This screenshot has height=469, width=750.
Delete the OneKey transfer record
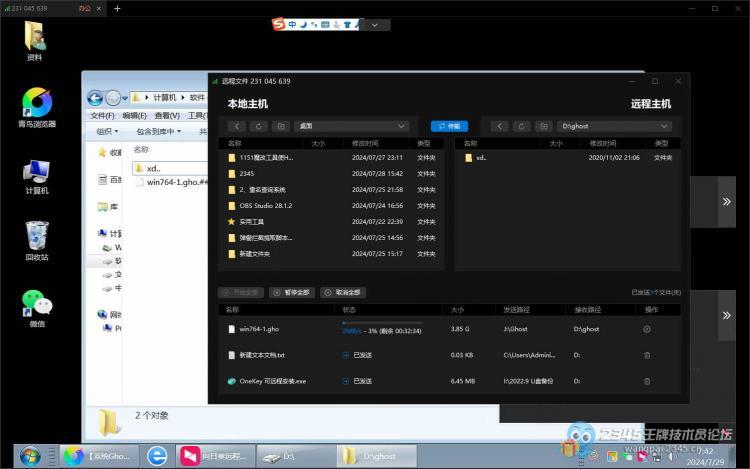point(646,381)
